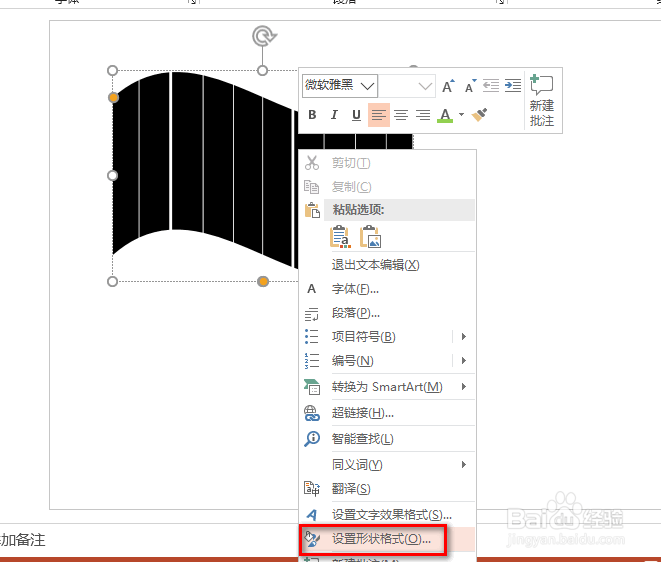Click globe link icon beside 超链接
Screen dimensions: 661x562
tap(312, 413)
